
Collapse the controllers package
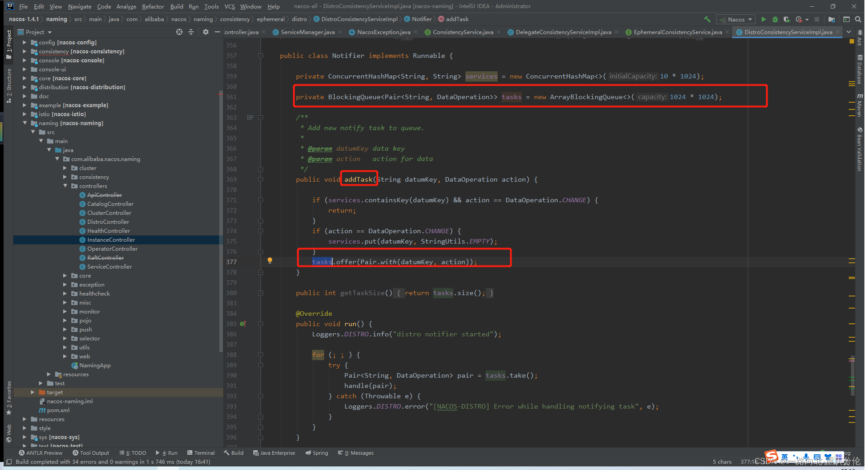click(65, 186)
